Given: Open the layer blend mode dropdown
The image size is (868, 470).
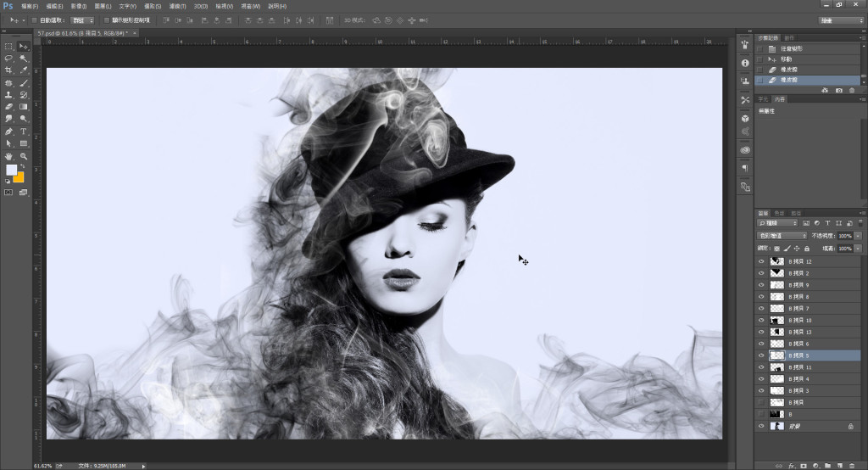Looking at the screenshot, I should (x=782, y=235).
